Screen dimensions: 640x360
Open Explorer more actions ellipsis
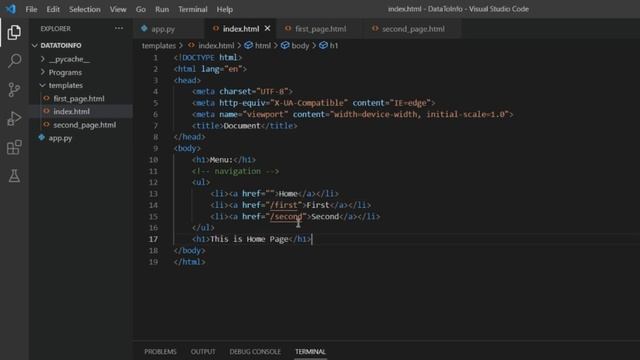tap(119, 28)
